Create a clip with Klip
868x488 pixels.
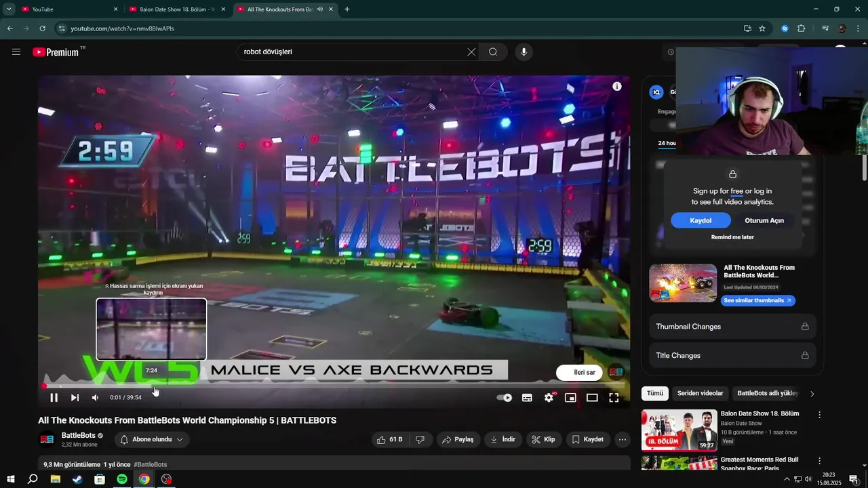[x=543, y=439]
